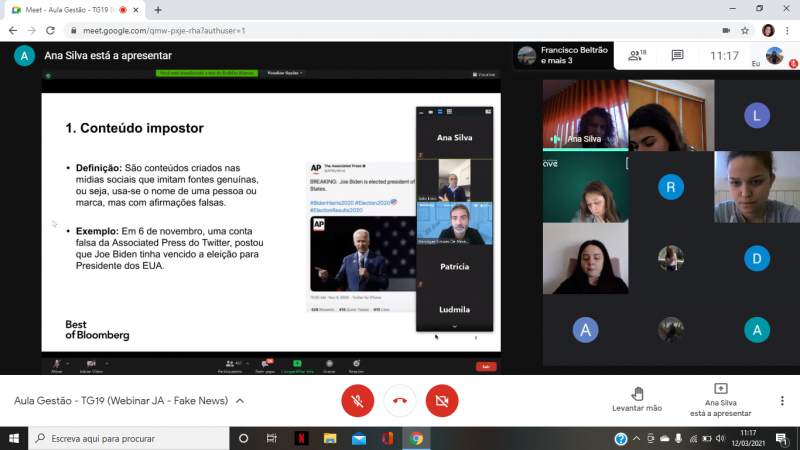This screenshot has width=800, height=450.
Task: Open a new browser tab
Action: pyautogui.click(x=158, y=9)
